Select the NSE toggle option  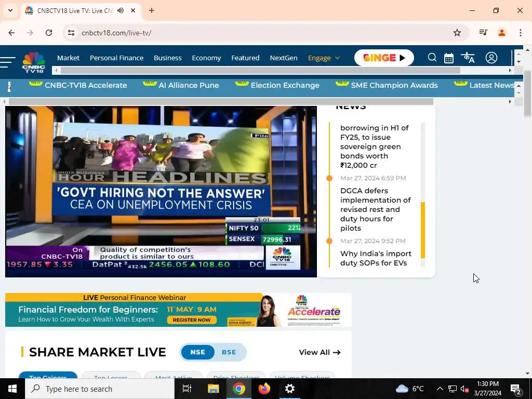[197, 352]
